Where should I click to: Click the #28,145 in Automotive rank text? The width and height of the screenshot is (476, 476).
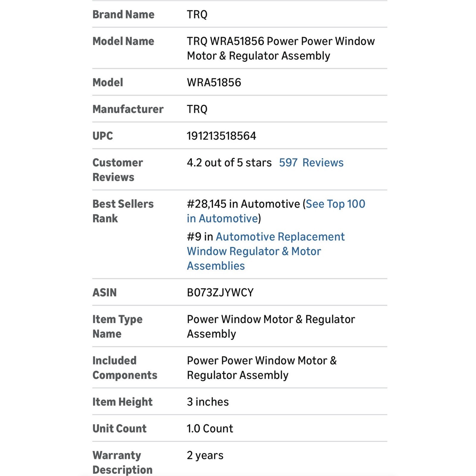(x=243, y=204)
